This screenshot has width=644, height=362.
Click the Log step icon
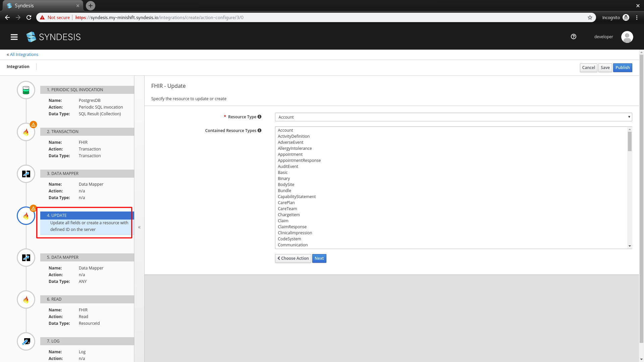pos(26,342)
